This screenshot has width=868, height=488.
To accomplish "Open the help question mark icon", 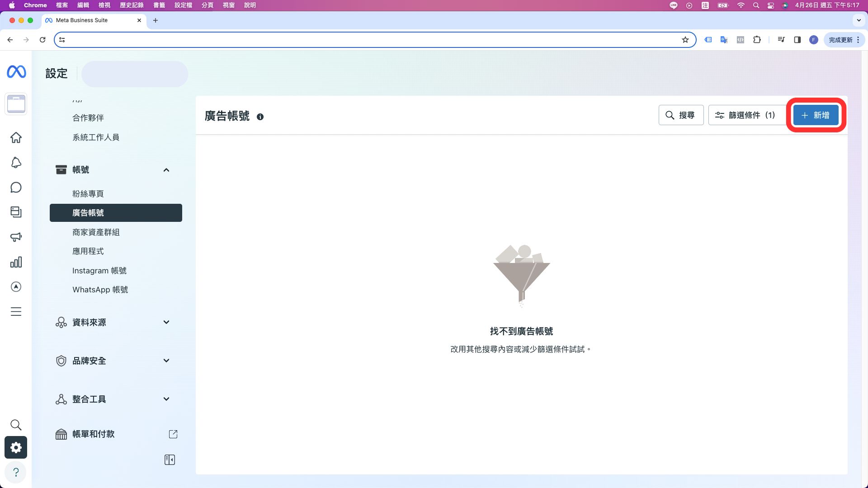I will click(16, 472).
